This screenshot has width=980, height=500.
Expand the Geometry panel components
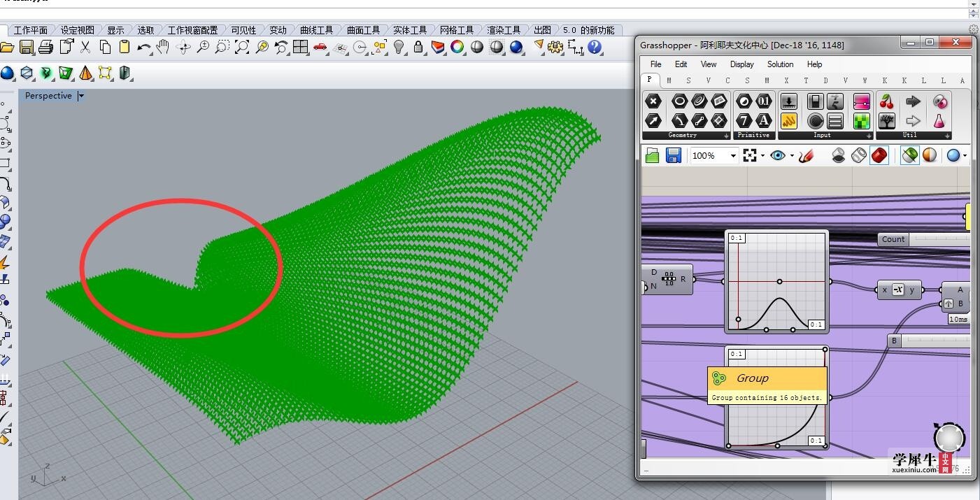tap(726, 136)
